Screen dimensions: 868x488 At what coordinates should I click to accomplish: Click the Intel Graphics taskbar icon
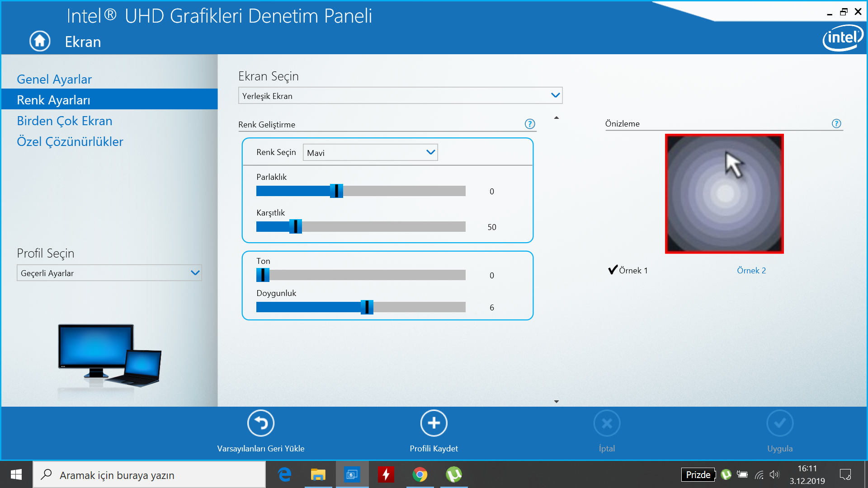352,474
